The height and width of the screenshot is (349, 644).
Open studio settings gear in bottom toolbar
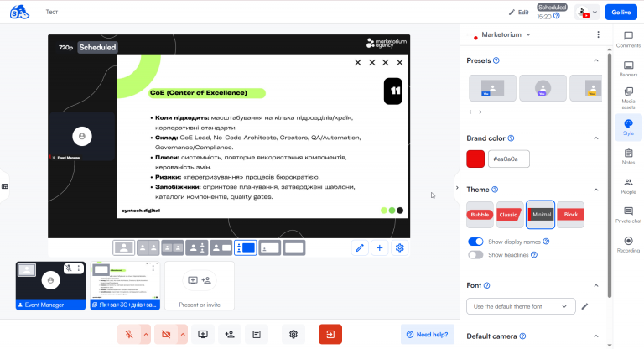(x=293, y=334)
